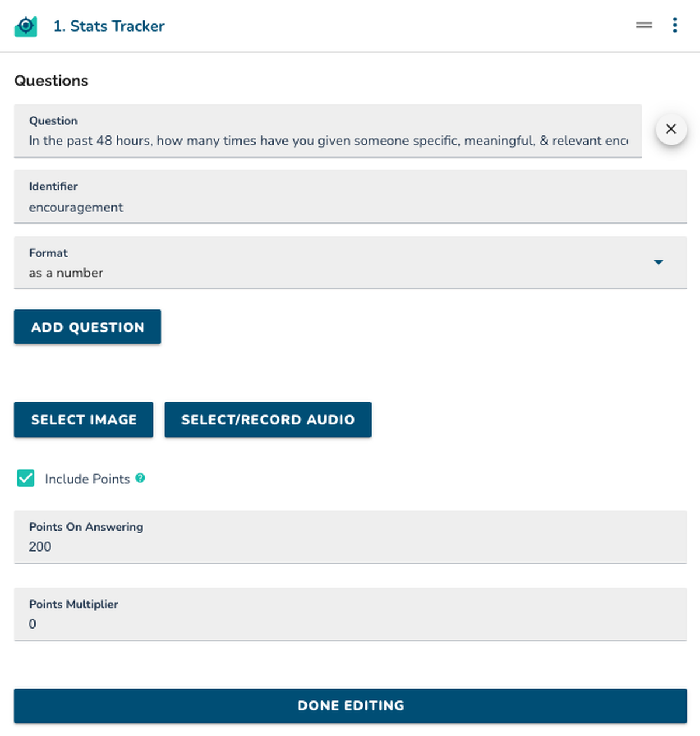Click the Points Multiplier field
The height and width of the screenshot is (736, 700).
tap(350, 614)
